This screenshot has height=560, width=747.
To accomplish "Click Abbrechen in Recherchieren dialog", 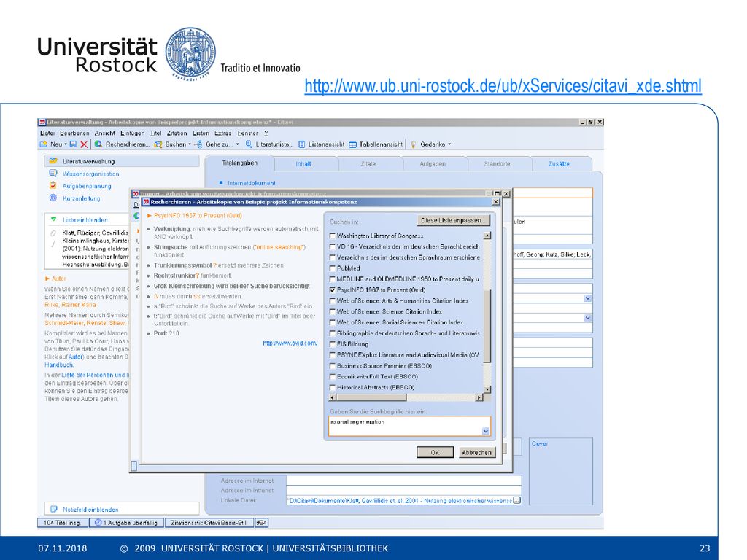I will 476,452.
